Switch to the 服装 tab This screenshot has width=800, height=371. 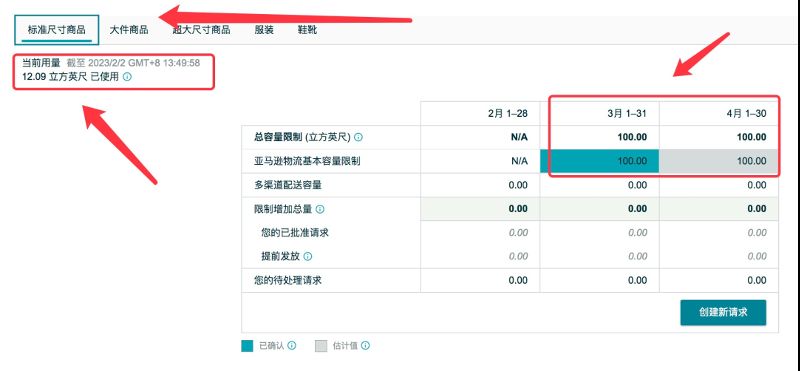tap(264, 30)
